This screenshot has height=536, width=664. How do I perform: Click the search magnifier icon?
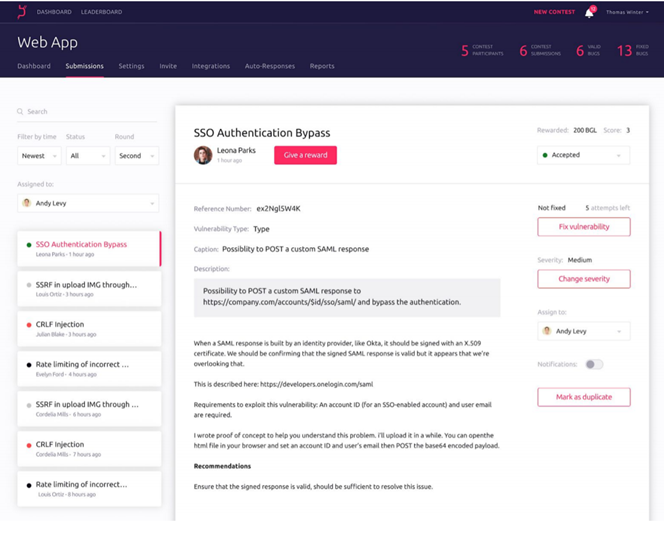pos(20,111)
